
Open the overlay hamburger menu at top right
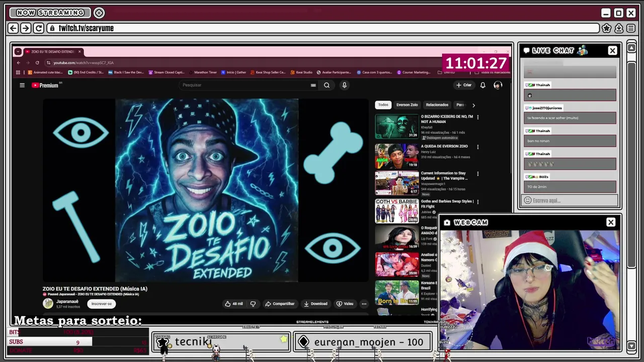pos(631,28)
